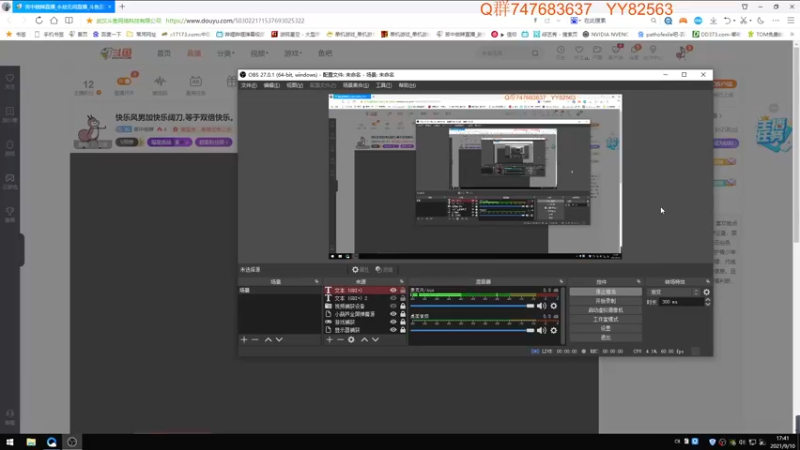Open source properties gear below Sources list
The height and width of the screenshot is (450, 800).
[352, 340]
